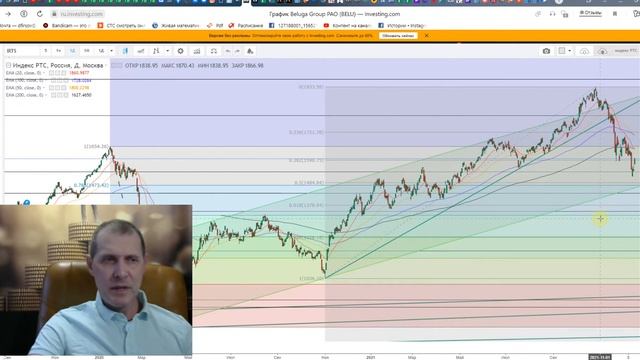The width and height of the screenshot is (640, 360).
Task: Toggle visibility of the EMA 20 indicator
Action: [x=51, y=73]
